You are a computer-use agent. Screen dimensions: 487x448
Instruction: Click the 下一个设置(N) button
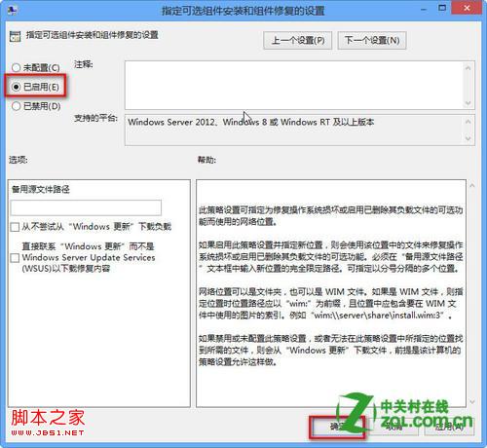tap(372, 41)
